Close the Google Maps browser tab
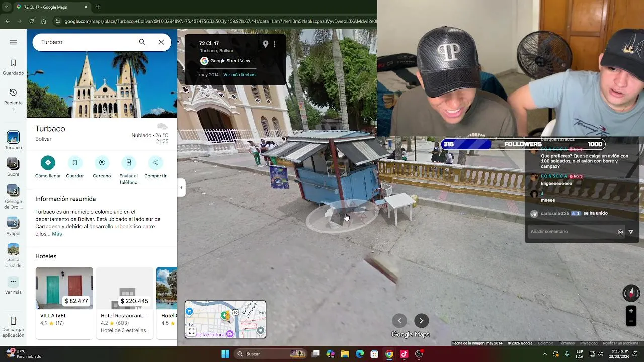This screenshot has height=362, width=644. [x=86, y=7]
